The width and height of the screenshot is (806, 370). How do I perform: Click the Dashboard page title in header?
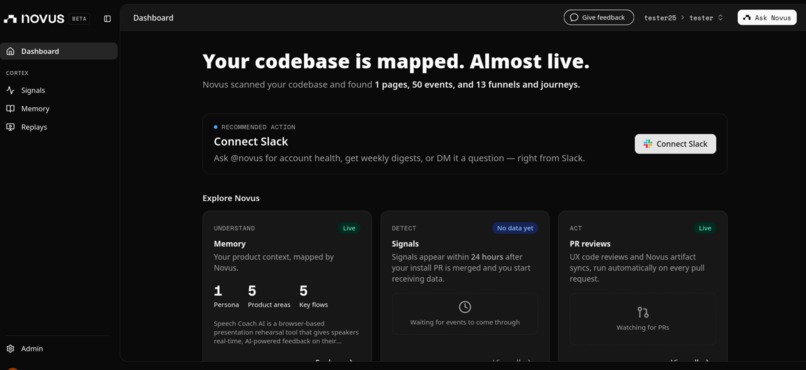(153, 18)
